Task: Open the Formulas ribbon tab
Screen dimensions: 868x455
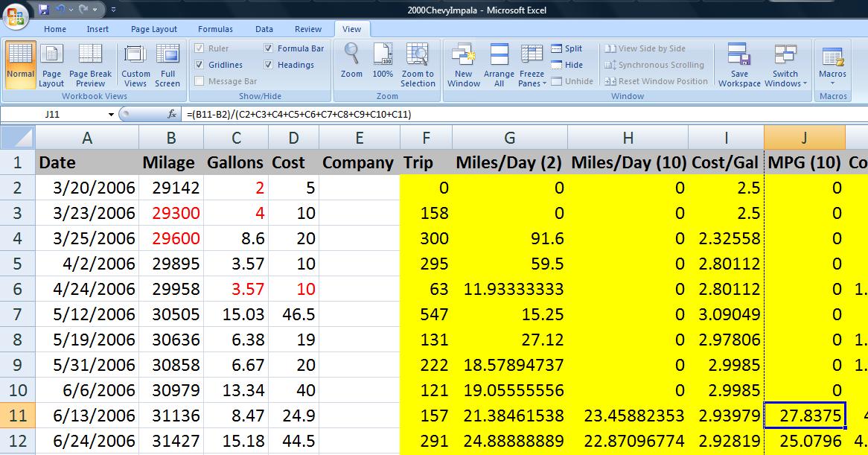Action: pos(215,29)
